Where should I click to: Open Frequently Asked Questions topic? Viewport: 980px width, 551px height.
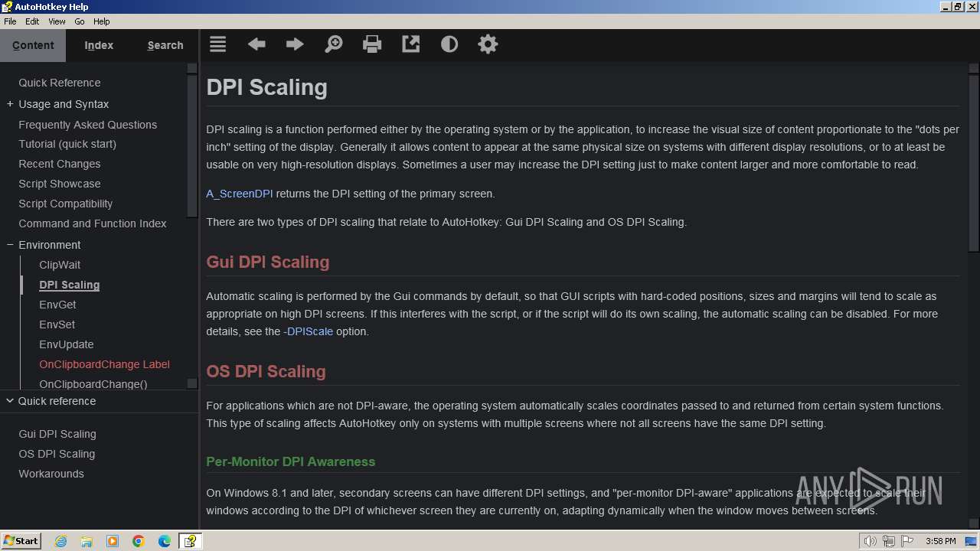(x=88, y=125)
